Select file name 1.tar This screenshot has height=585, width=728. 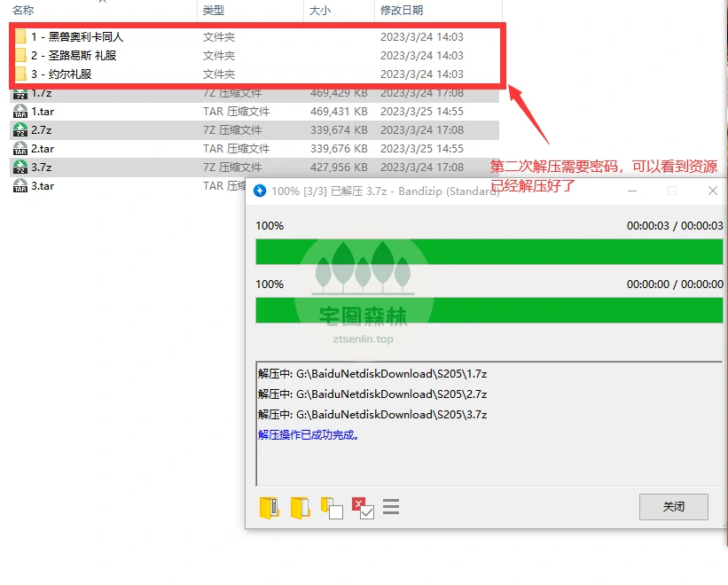point(43,112)
